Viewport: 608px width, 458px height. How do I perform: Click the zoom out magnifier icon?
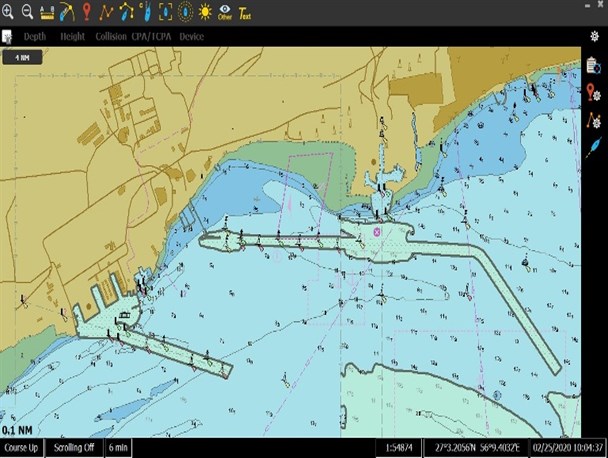coord(28,12)
